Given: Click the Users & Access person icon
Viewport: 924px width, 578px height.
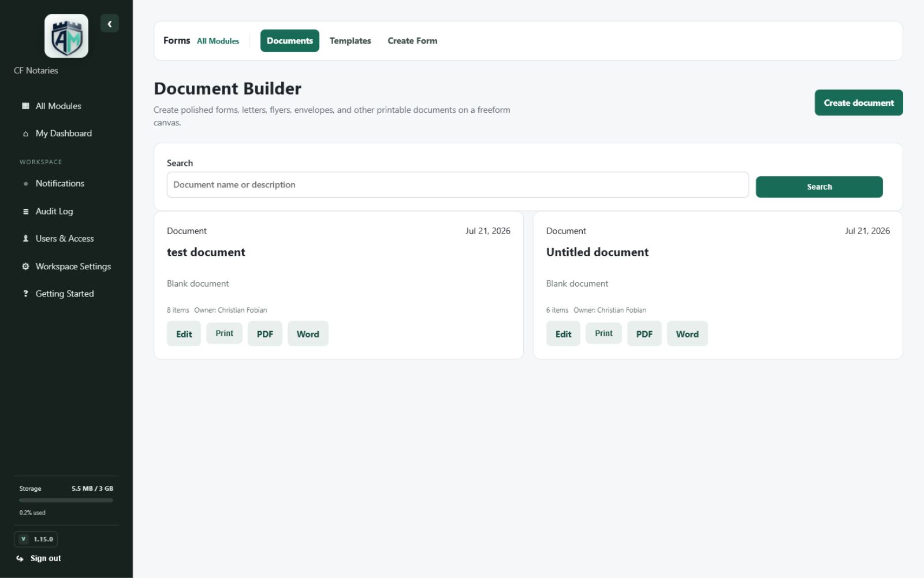Looking at the screenshot, I should (x=25, y=239).
